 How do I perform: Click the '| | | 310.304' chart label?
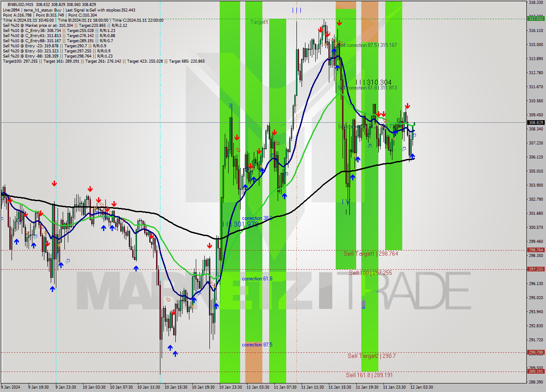[x=373, y=82]
